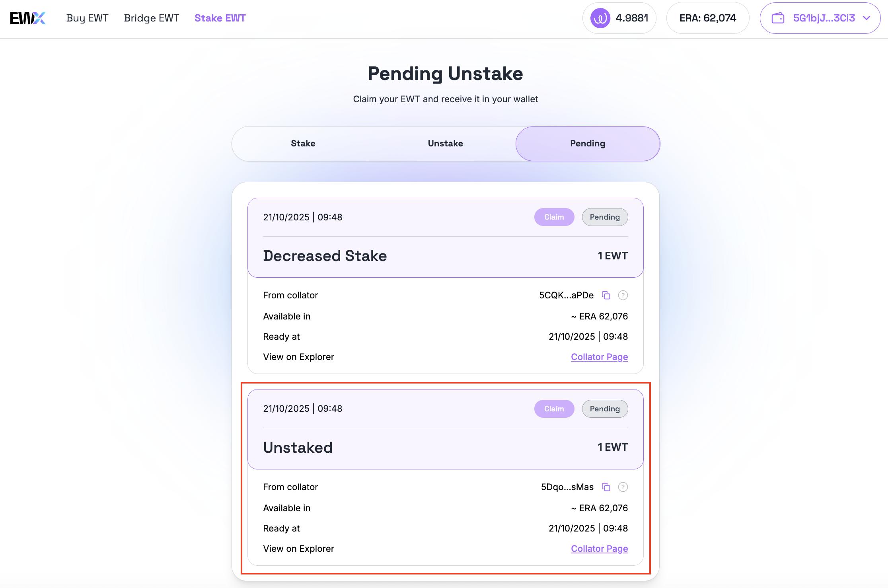Click the wallet icon in header

[x=778, y=18]
